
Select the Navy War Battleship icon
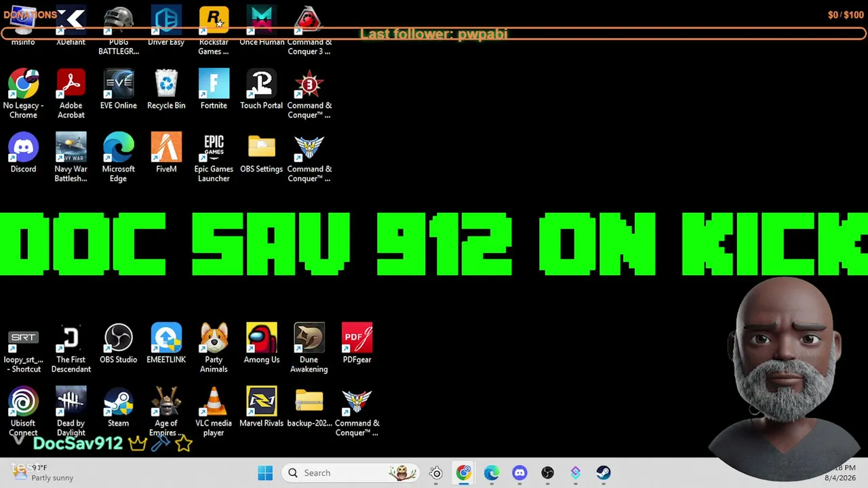pyautogui.click(x=71, y=158)
